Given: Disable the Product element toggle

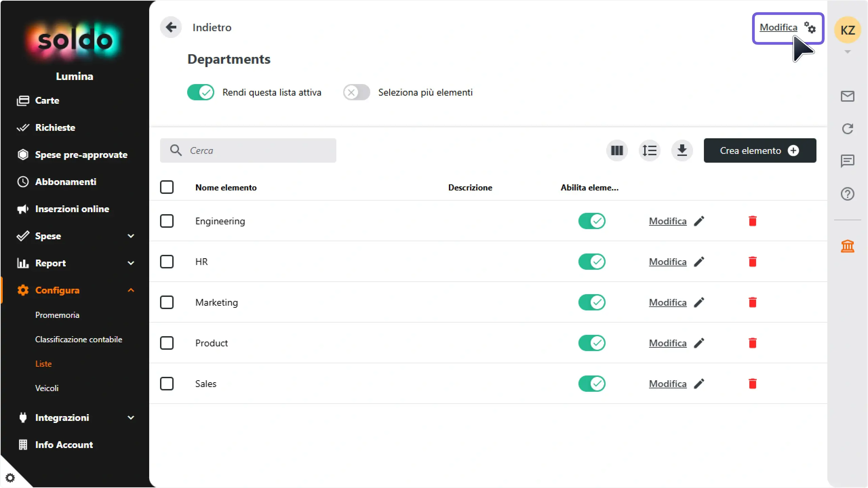Looking at the screenshot, I should [592, 343].
